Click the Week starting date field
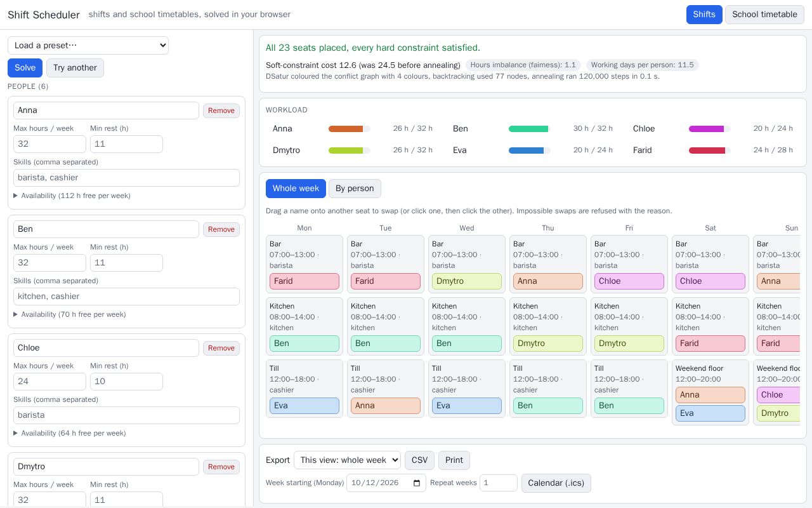Image resolution: width=812 pixels, height=508 pixels. [x=386, y=483]
